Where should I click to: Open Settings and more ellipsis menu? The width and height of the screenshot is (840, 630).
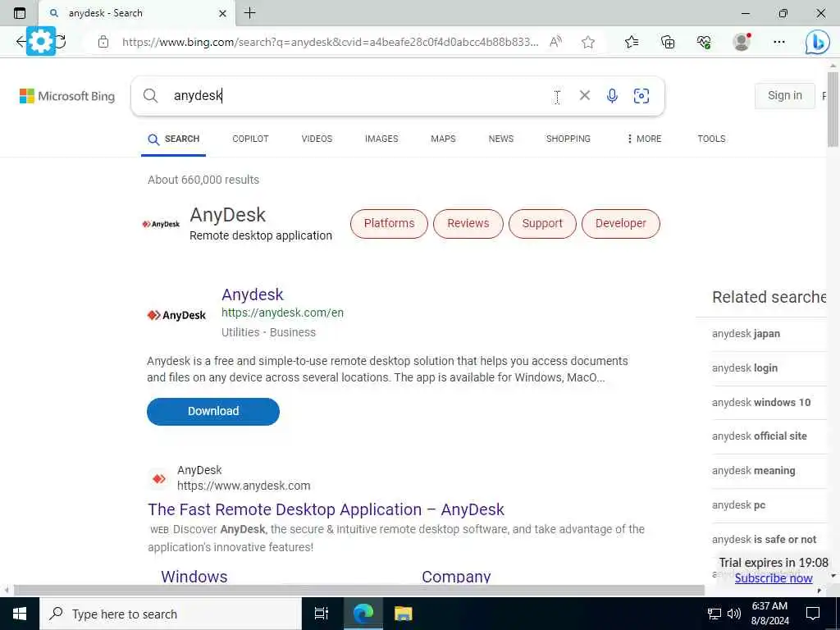point(779,42)
